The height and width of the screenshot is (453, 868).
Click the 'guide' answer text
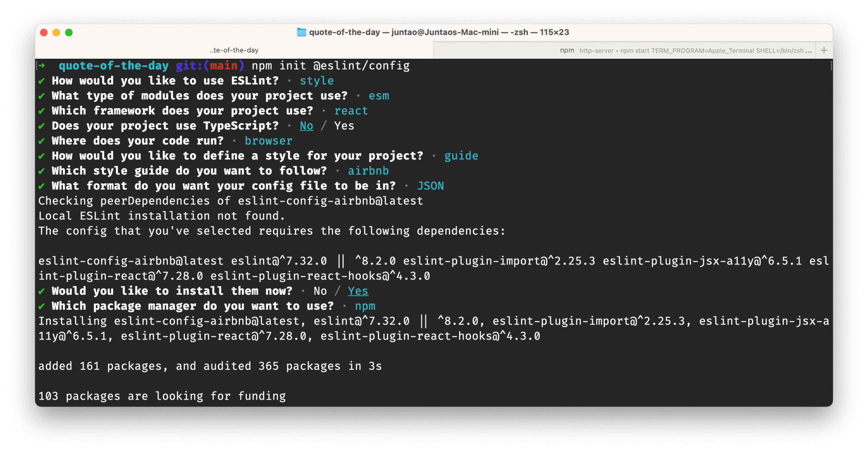461,156
